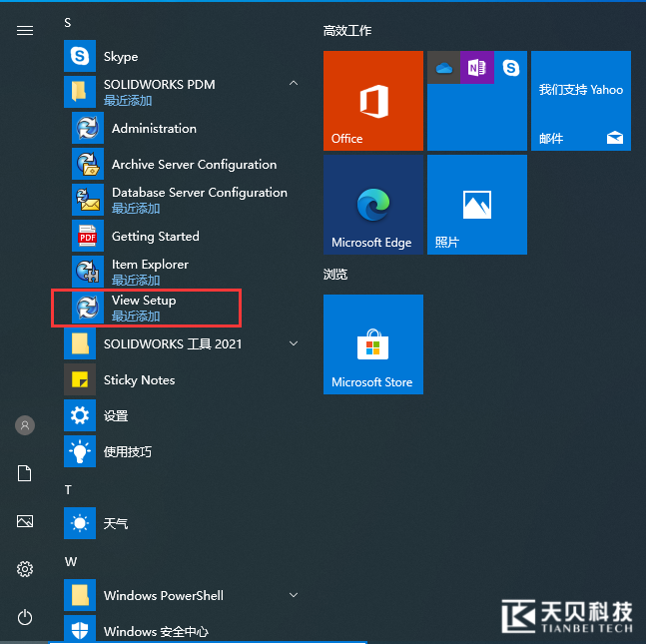Expand Windows PowerShell folder chevron

click(x=294, y=595)
